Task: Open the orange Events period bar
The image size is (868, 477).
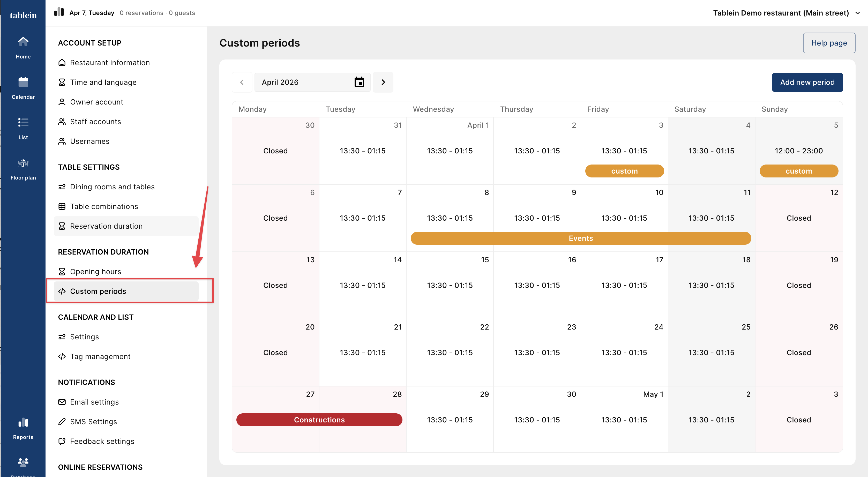Action: click(x=580, y=238)
